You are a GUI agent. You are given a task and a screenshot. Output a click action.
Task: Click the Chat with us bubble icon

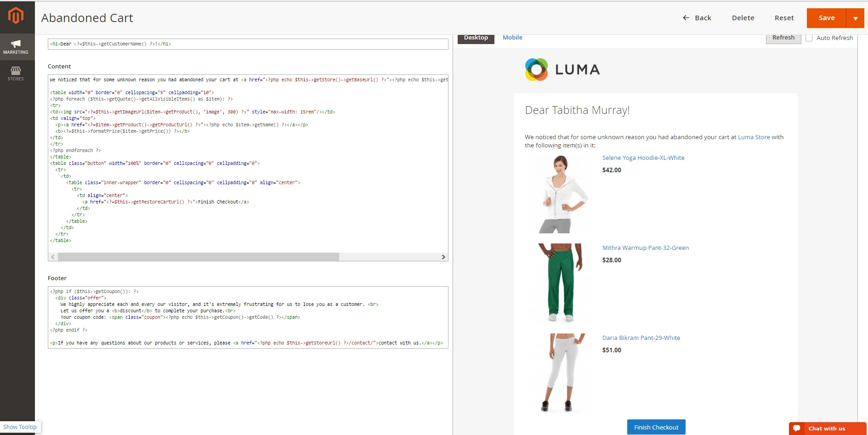click(x=797, y=428)
